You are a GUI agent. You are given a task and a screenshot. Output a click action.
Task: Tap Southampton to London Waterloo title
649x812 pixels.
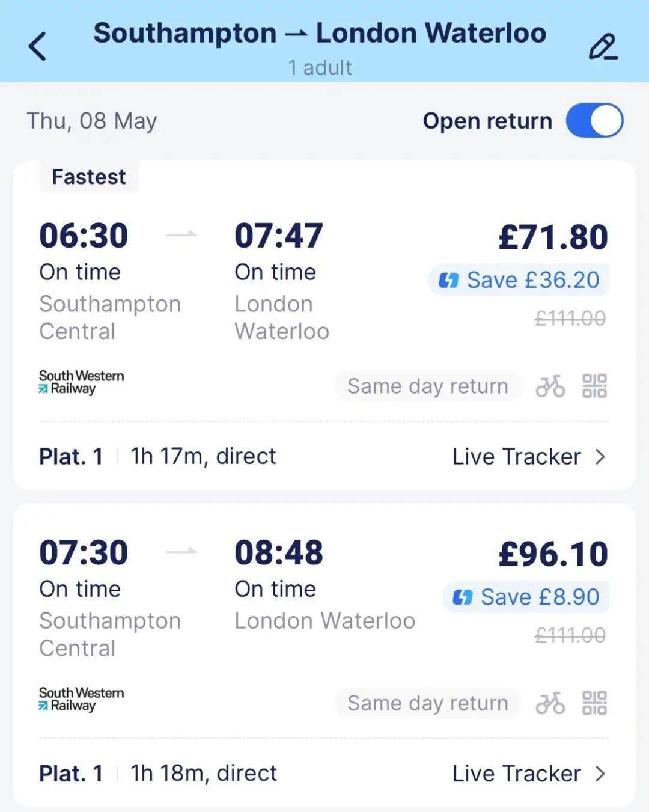pos(320,33)
